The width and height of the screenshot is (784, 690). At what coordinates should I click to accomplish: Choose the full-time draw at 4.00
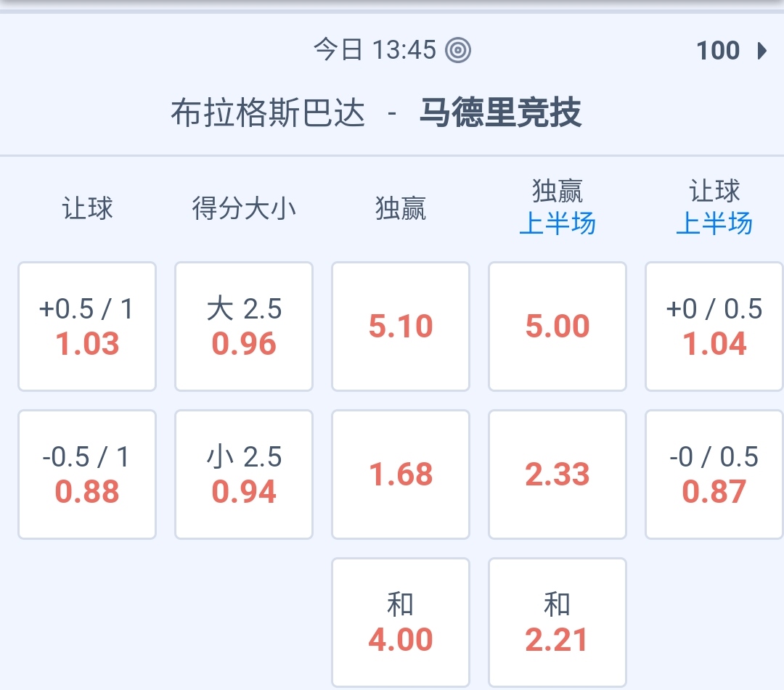click(401, 622)
